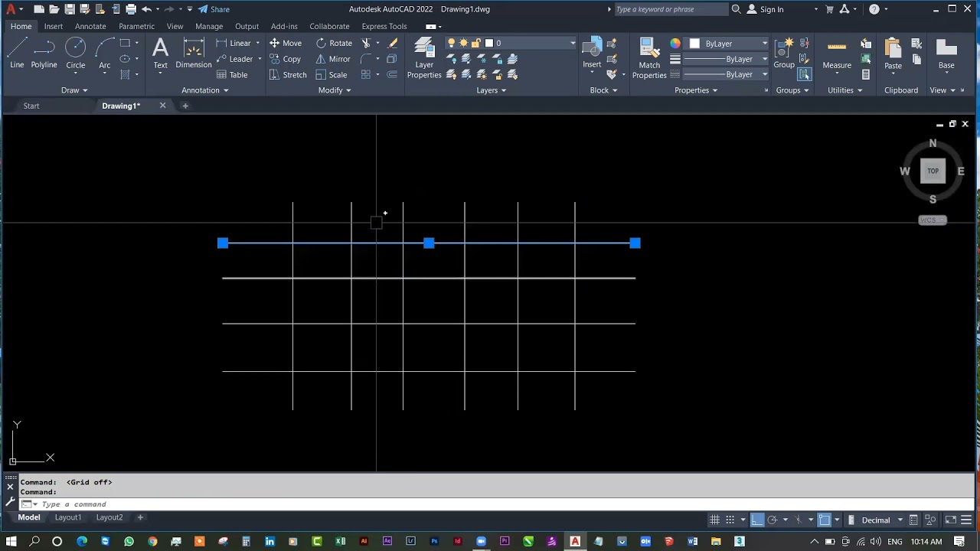This screenshot has width=980, height=551.
Task: Click the TOP face of ViewCube
Action: [933, 171]
